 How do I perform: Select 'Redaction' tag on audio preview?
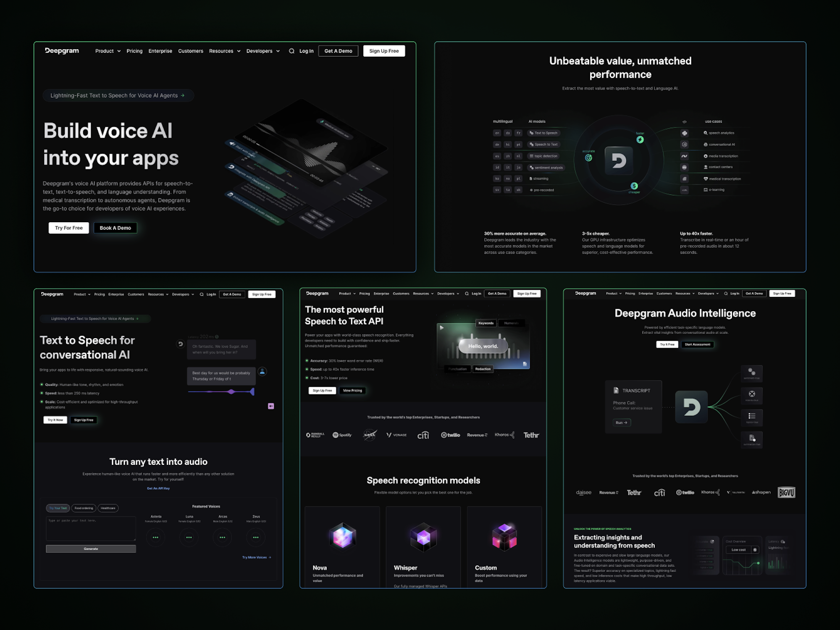click(483, 369)
